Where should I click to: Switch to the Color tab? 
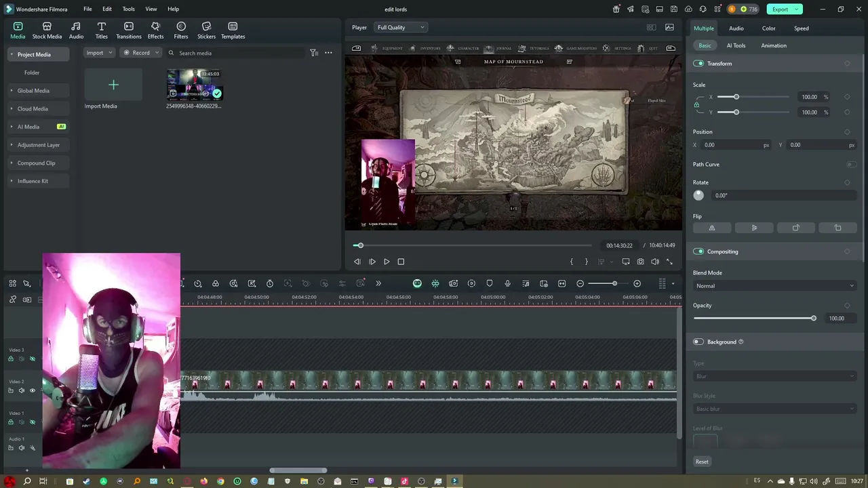point(768,28)
